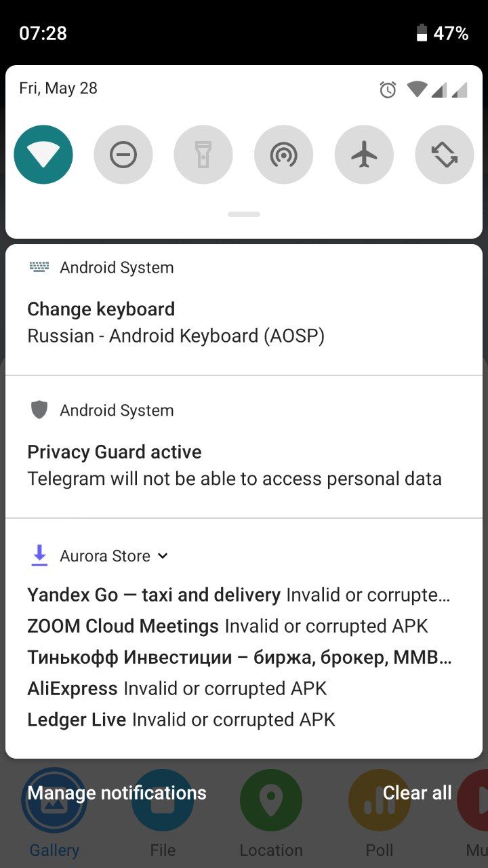The width and height of the screenshot is (488, 868).
Task: Tap the battery icon in status bar
Action: [x=422, y=33]
